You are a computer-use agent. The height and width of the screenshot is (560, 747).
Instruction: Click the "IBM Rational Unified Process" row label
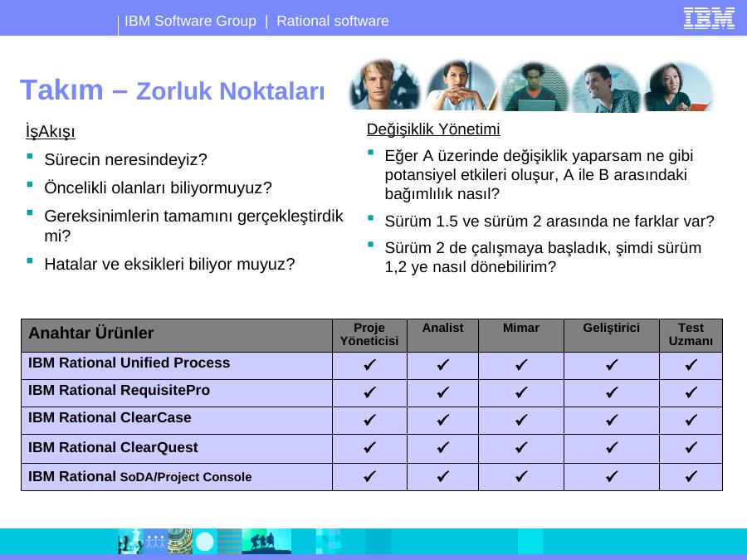pyautogui.click(x=129, y=363)
